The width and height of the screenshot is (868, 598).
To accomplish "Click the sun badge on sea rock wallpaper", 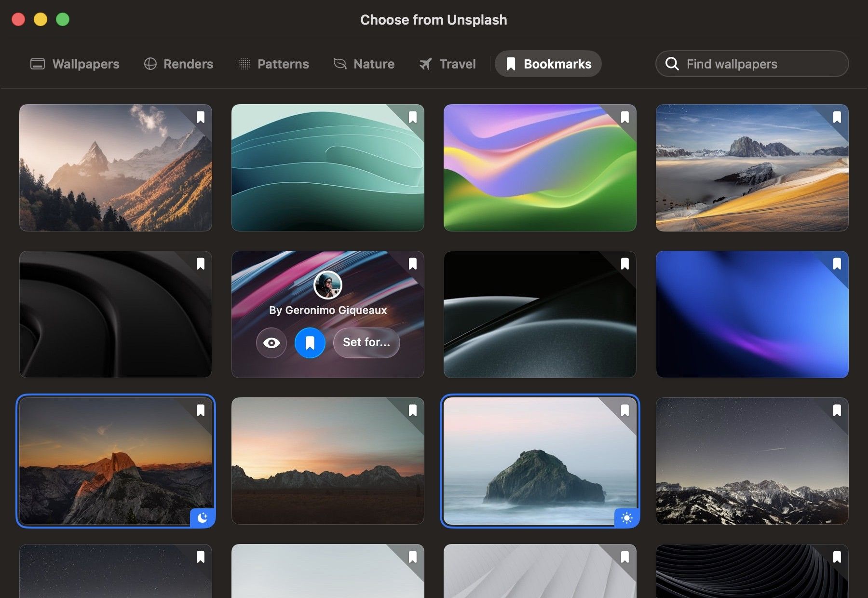I will tap(627, 518).
